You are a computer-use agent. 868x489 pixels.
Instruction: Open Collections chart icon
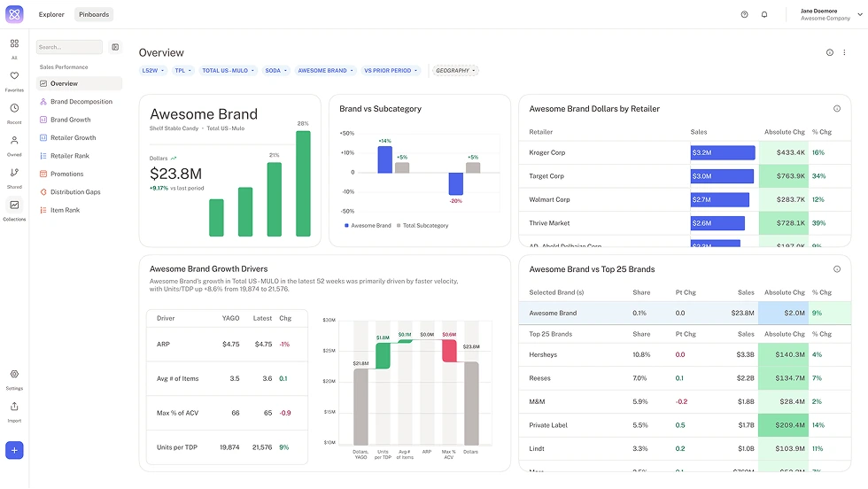14,205
